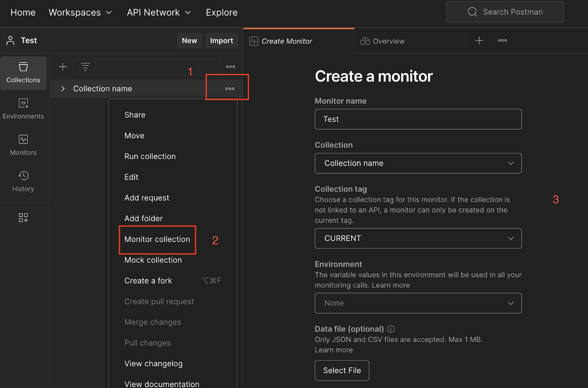Click the Monitor name input field
The width and height of the screenshot is (588, 388).
coord(418,119)
